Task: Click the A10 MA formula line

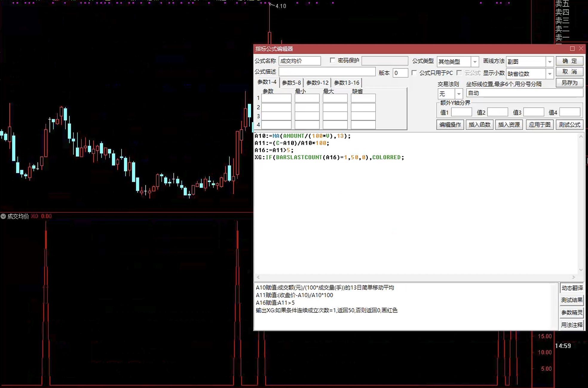Action: [x=303, y=136]
